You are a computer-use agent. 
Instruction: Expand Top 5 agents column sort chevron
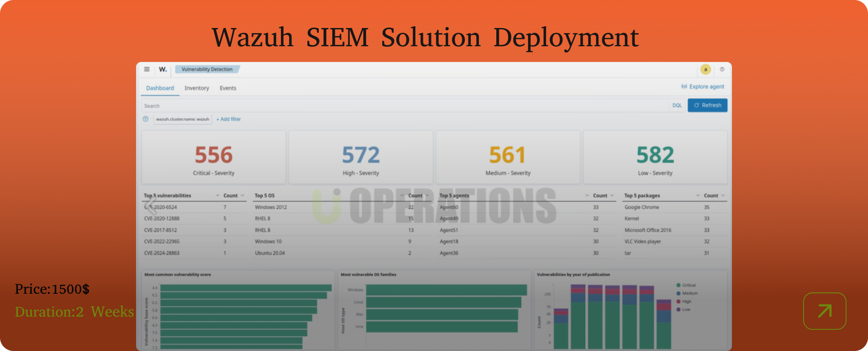click(x=587, y=196)
